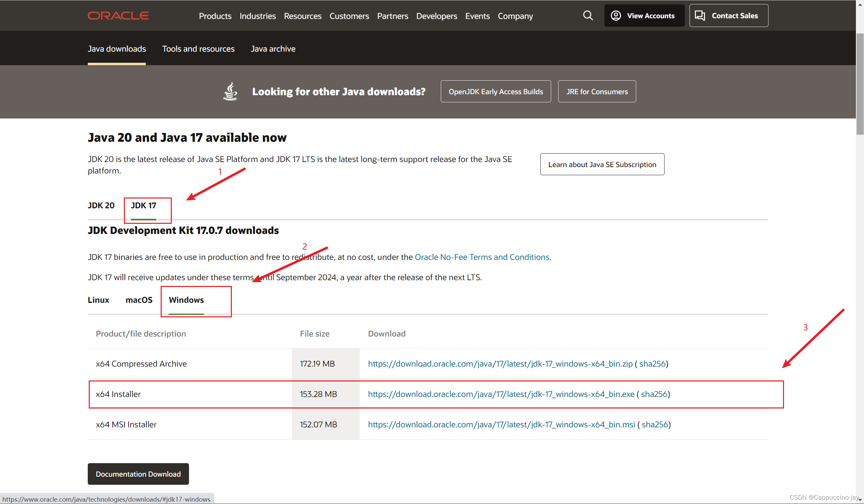The height and width of the screenshot is (504, 864).
Task: Switch to the JDK 20 tab
Action: 101,205
